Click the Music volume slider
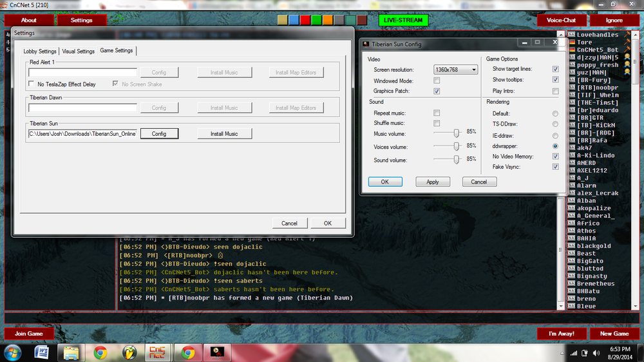This screenshot has width=644, height=362. [448, 133]
